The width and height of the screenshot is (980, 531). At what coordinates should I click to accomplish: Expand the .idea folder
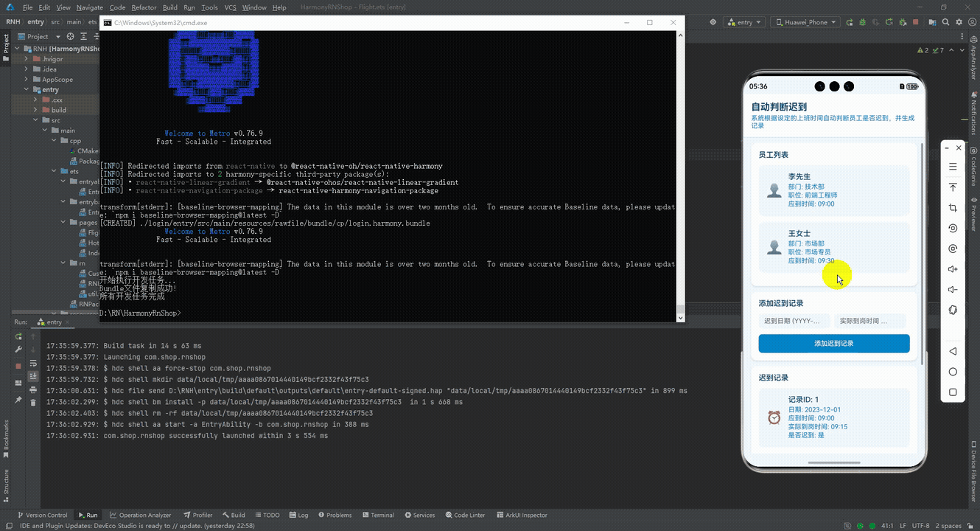tap(27, 69)
